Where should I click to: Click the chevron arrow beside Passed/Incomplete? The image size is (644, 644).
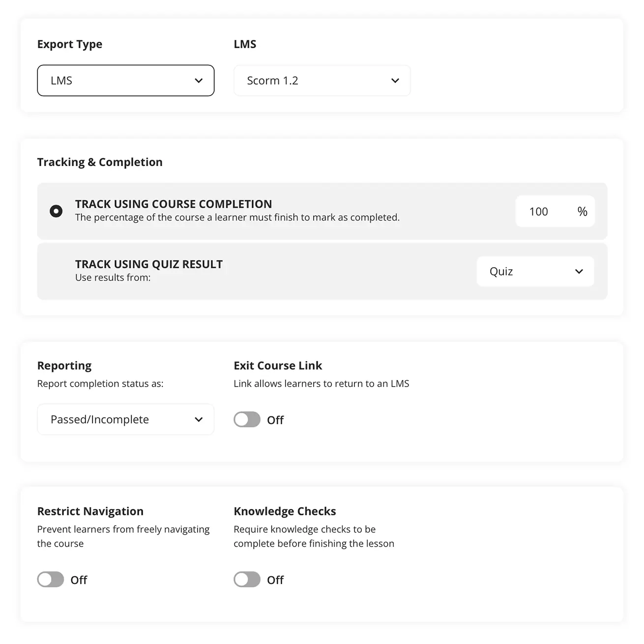click(x=199, y=420)
